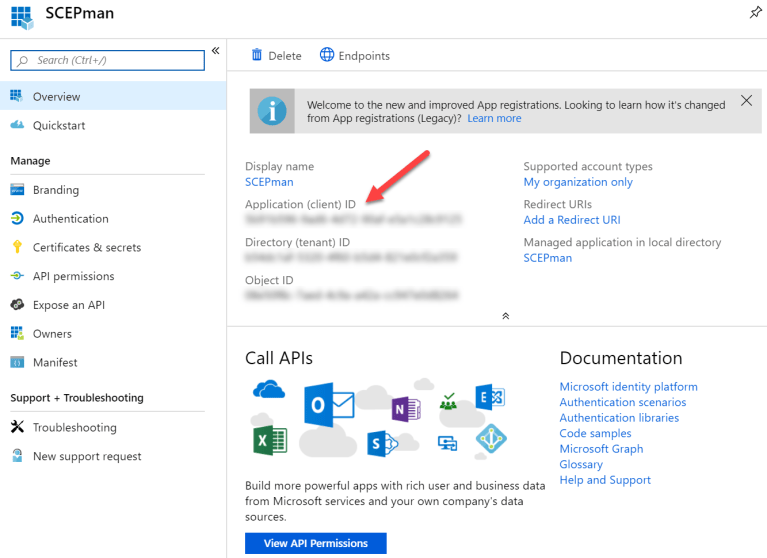Collapse essentials with double up-chevron
Screen dimensions: 767x558
[506, 316]
